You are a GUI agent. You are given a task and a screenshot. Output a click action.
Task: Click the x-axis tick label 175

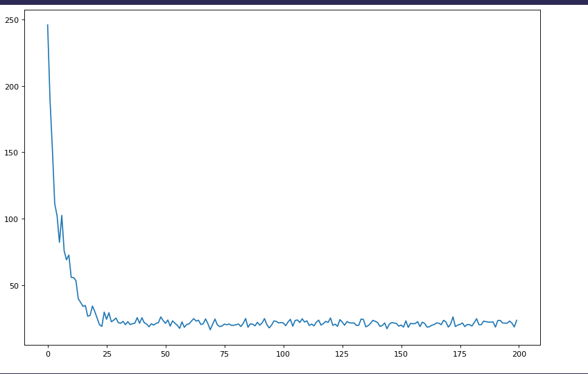[460, 354]
